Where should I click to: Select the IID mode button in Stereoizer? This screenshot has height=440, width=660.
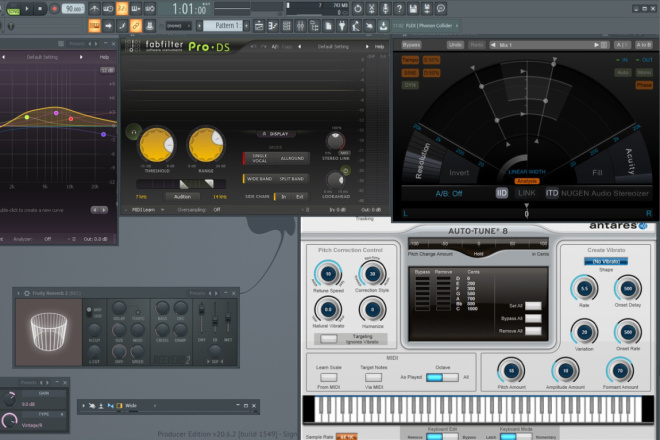click(x=502, y=193)
